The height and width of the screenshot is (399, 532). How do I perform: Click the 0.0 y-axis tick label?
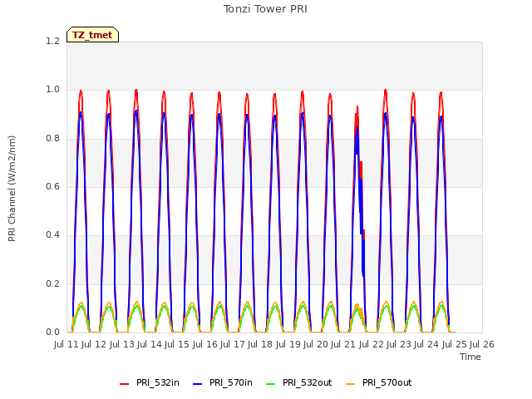[x=52, y=332]
